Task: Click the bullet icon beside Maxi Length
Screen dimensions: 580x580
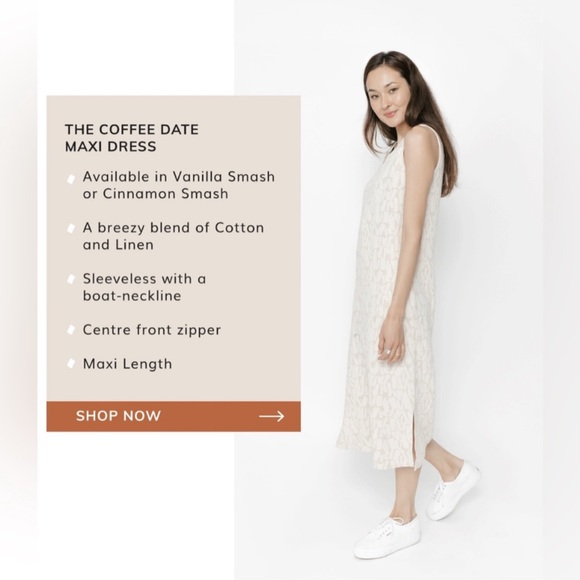Action: (71, 363)
